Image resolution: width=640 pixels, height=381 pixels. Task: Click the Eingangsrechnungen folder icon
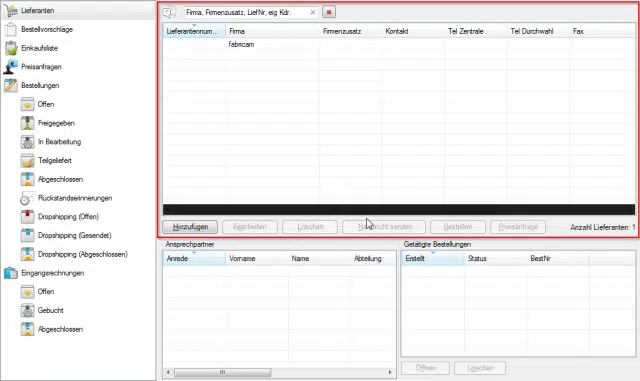11,273
